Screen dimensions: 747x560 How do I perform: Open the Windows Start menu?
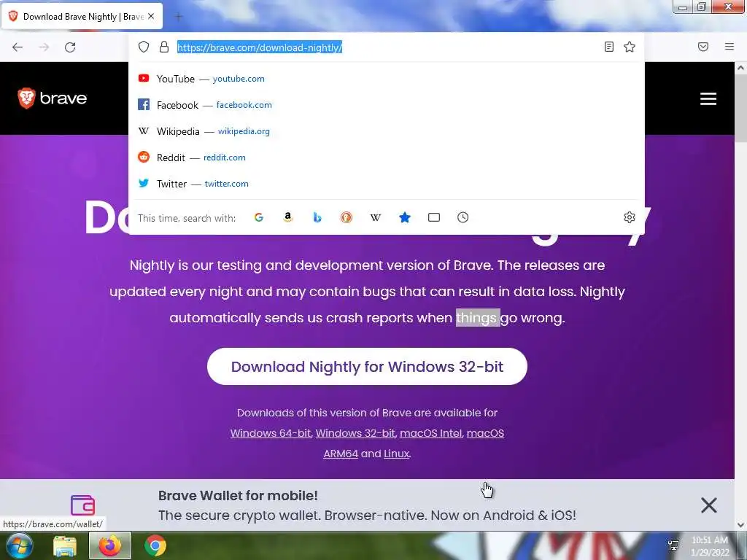coord(18,545)
